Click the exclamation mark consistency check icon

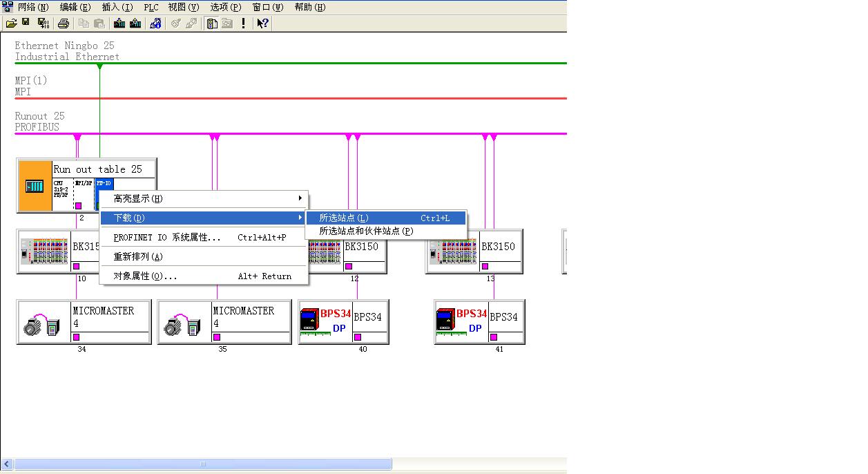click(243, 23)
